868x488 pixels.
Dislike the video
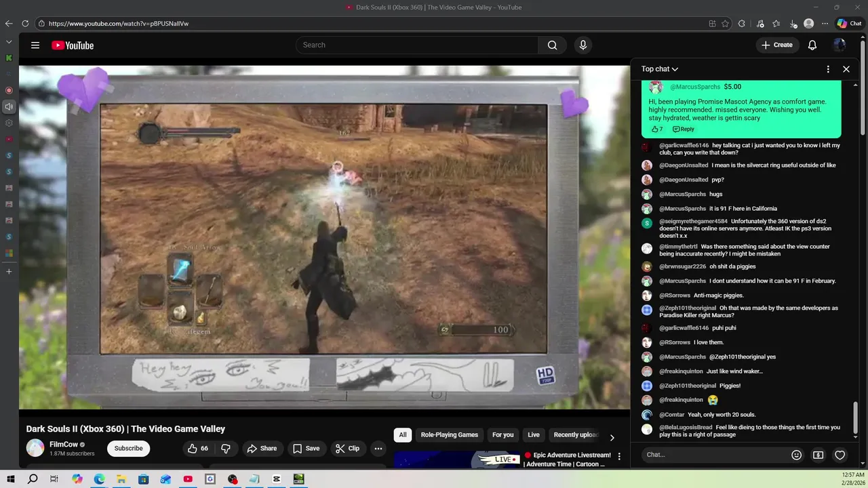pyautogui.click(x=226, y=448)
